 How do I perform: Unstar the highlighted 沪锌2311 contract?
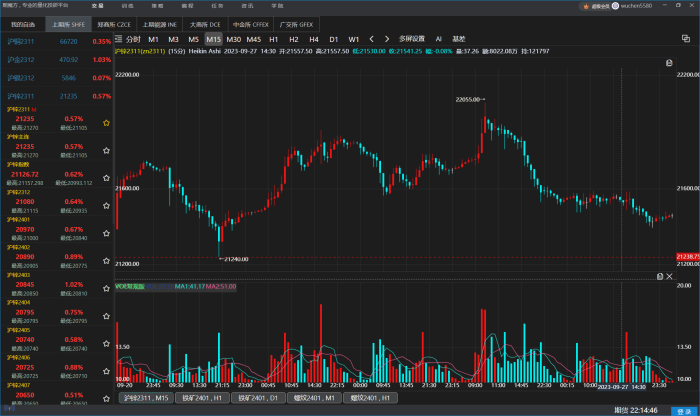click(105, 122)
